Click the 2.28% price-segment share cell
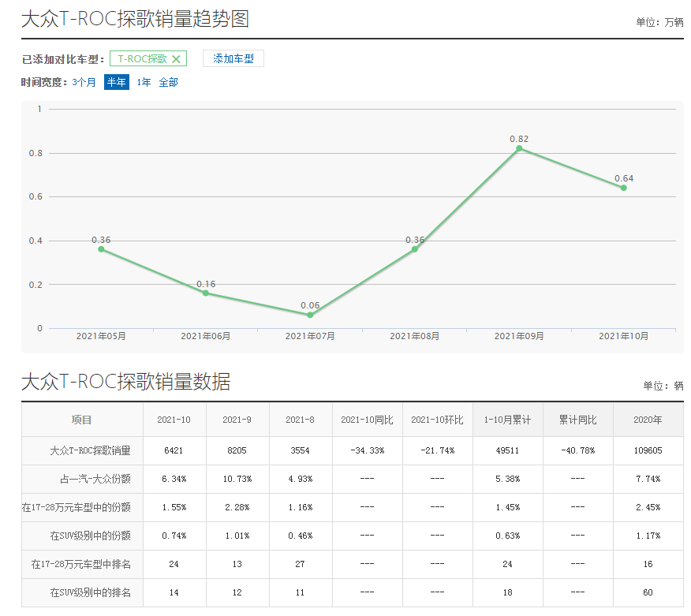691x616 pixels. pyautogui.click(x=237, y=508)
